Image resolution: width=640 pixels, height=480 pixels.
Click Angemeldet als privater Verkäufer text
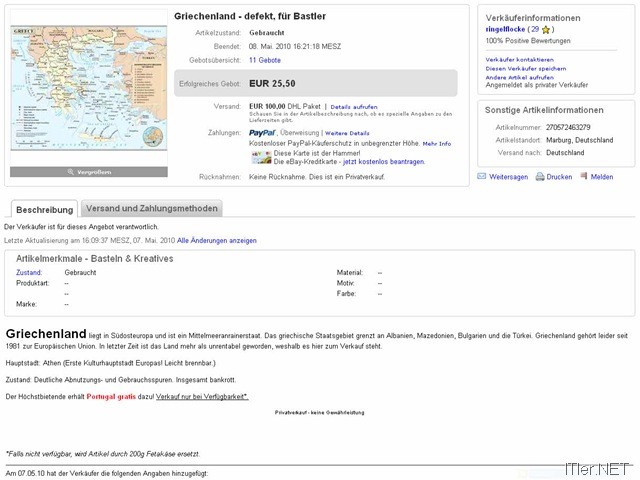(537, 85)
